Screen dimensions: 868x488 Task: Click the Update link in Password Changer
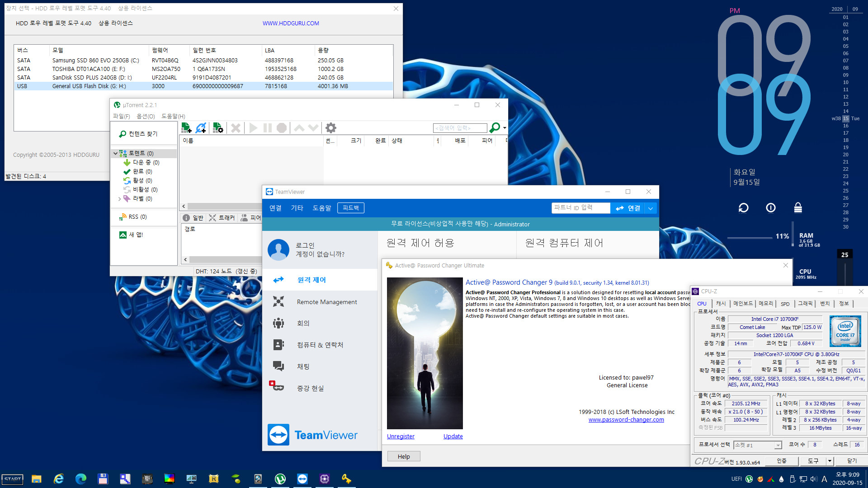click(x=453, y=436)
